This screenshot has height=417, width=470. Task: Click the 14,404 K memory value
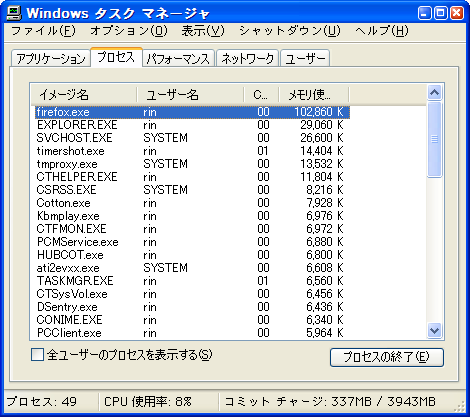pos(322,151)
